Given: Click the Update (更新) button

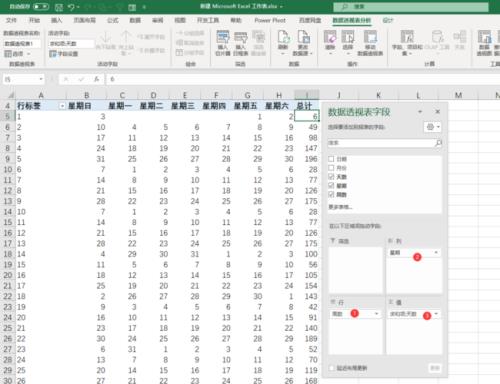Looking at the screenshot, I should [x=435, y=368].
